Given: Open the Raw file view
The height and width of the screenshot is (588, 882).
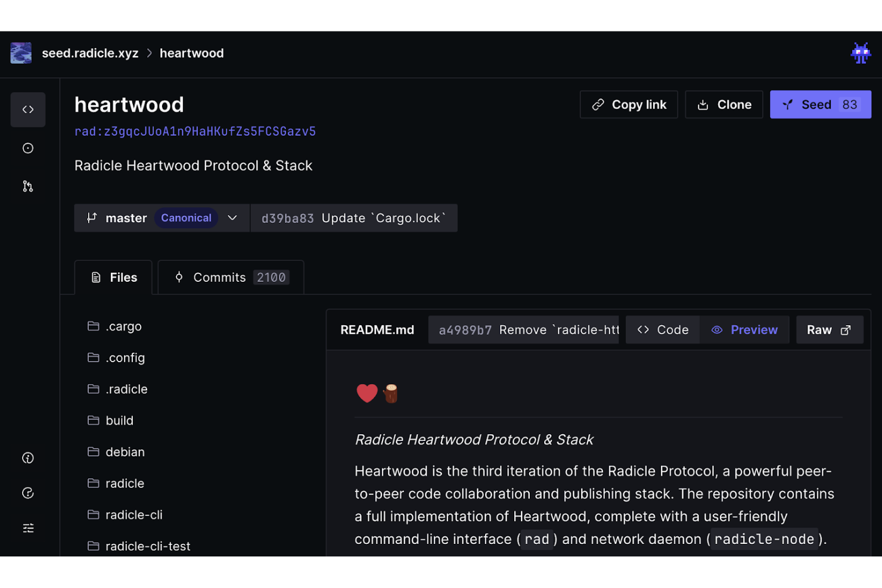Looking at the screenshot, I should (x=829, y=330).
